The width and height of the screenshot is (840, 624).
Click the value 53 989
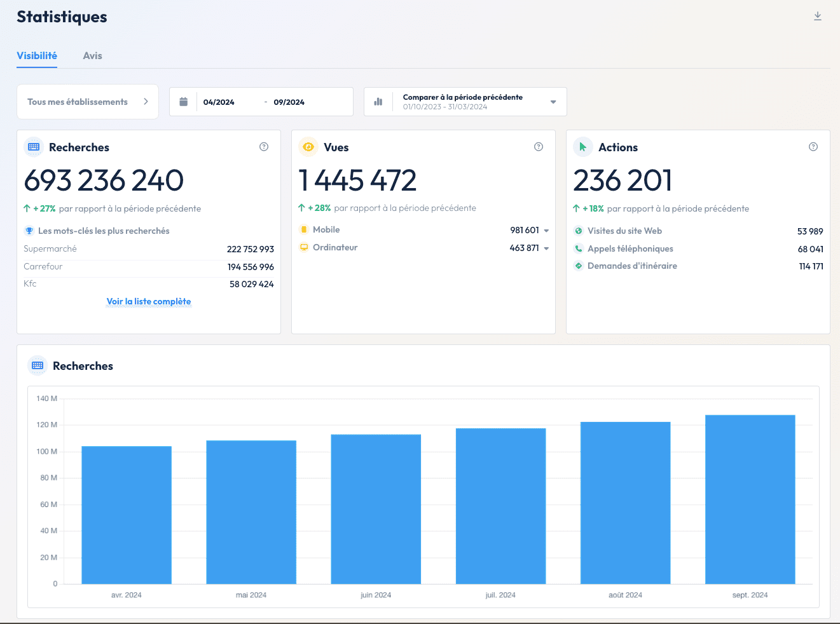810,231
